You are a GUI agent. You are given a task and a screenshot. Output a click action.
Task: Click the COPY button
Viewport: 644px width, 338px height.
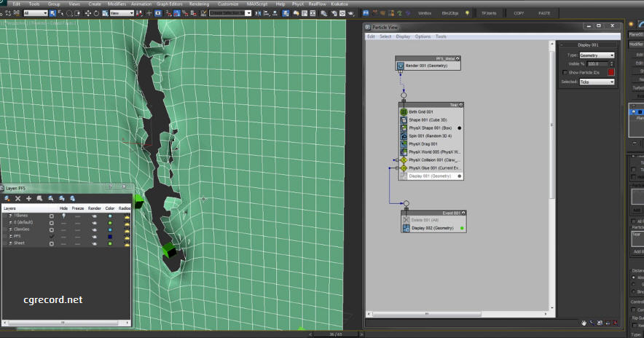point(519,13)
